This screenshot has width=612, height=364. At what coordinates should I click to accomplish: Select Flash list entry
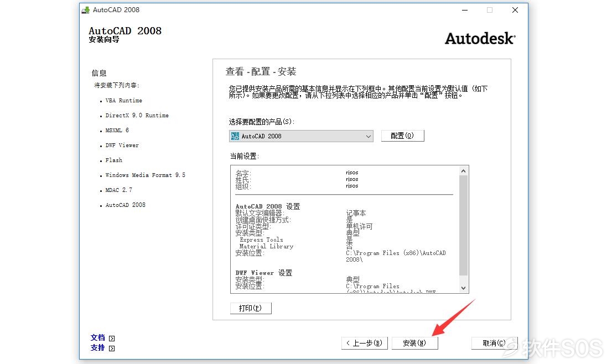pos(114,160)
